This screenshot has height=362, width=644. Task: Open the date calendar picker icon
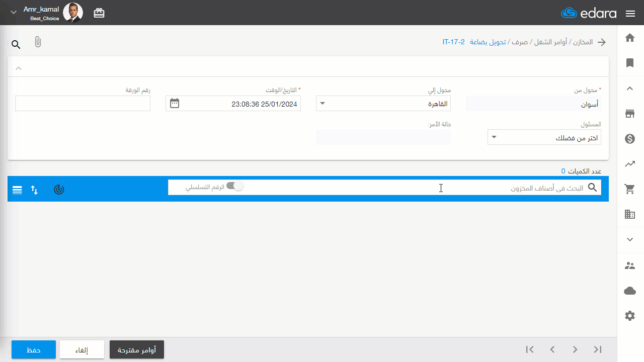175,104
